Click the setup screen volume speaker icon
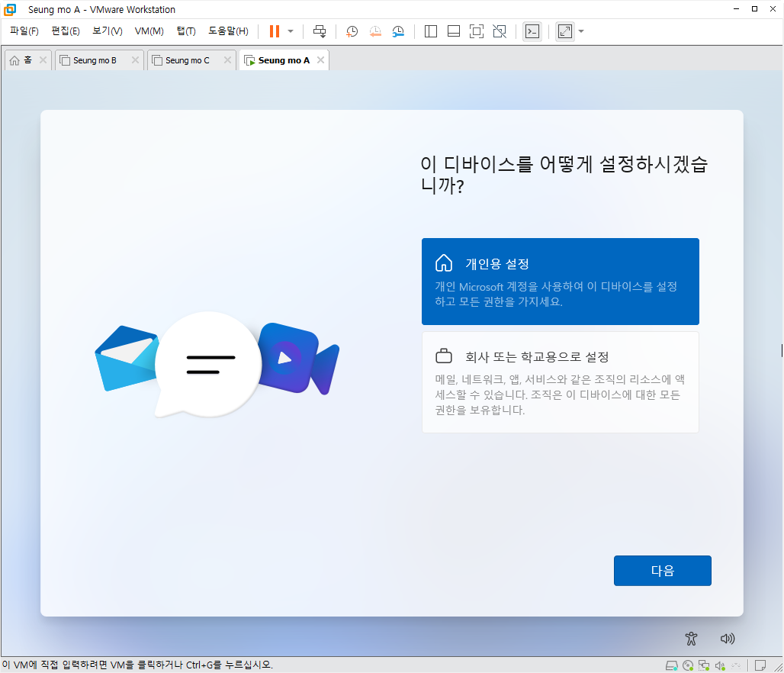 tap(728, 639)
